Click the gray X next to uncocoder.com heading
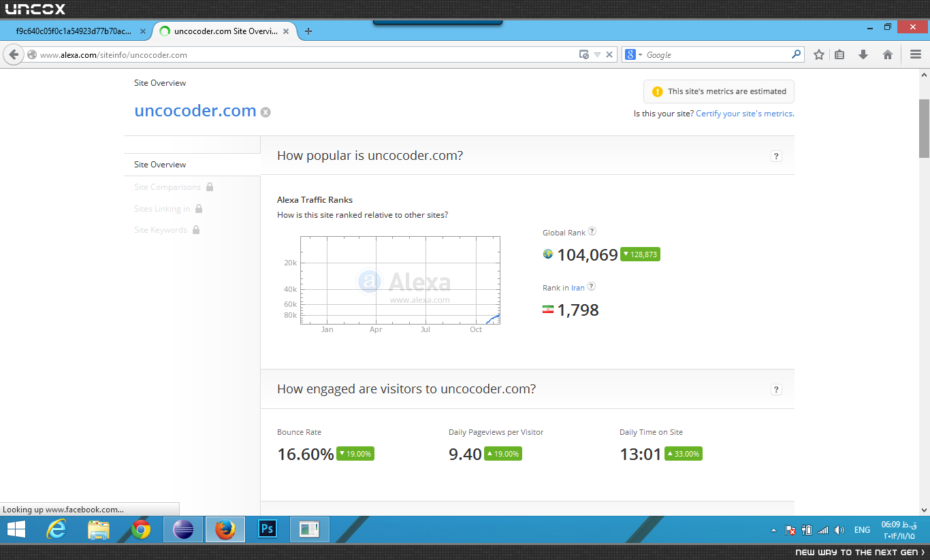This screenshot has width=930, height=560. point(266,112)
